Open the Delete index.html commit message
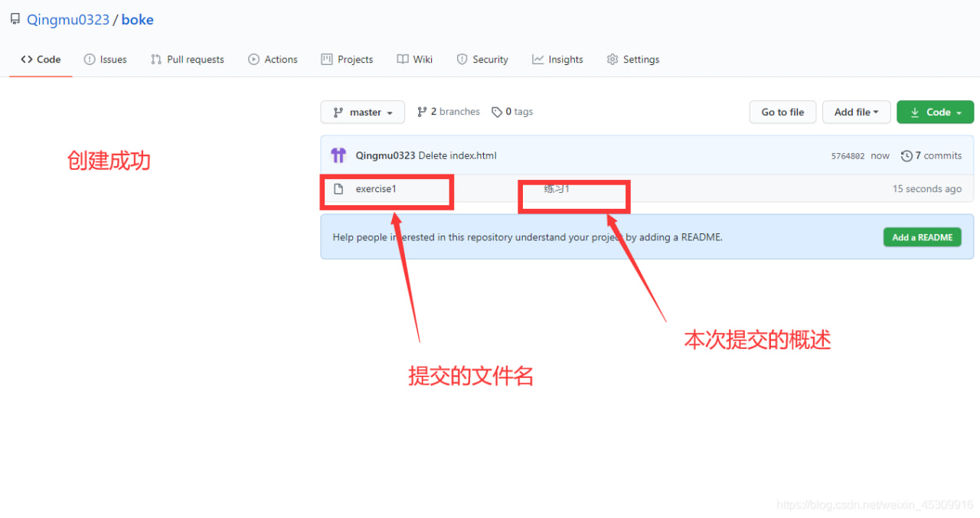 pos(457,155)
